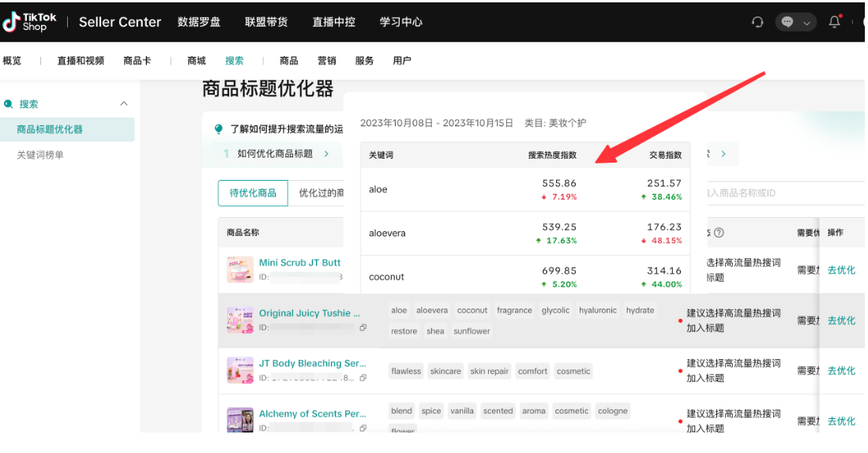This screenshot has height=453, width=868.
Task: Open 关键词榜单 in sidebar
Action: click(x=39, y=155)
